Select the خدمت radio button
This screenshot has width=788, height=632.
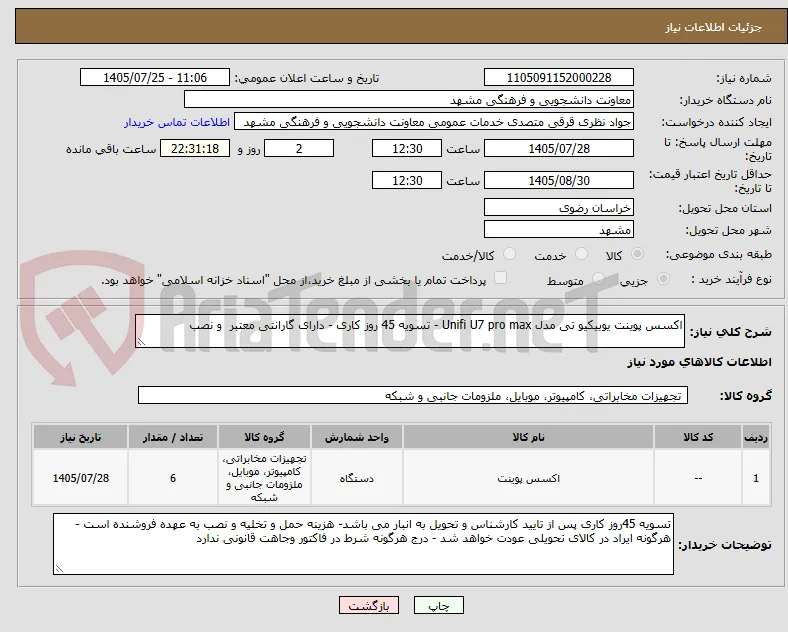click(581, 254)
